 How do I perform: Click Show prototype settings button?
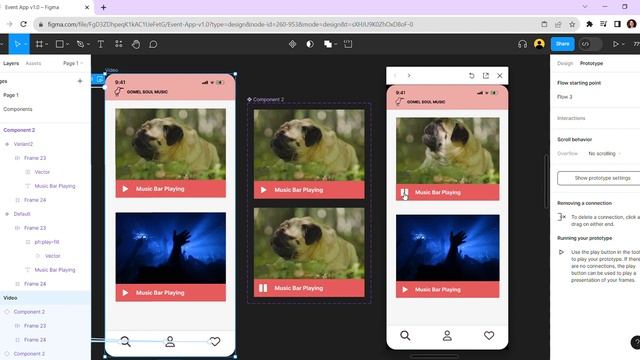599,178
